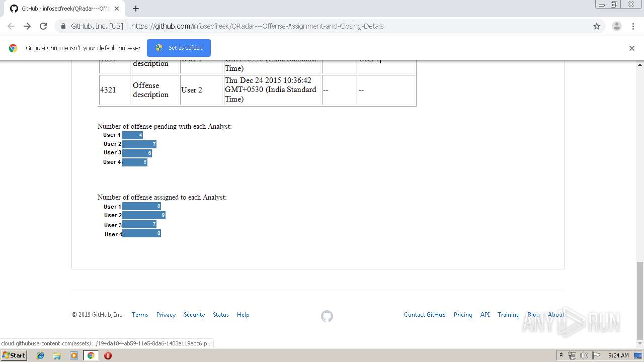The image size is (644, 362).
Task: Reload the current page
Action: click(43, 26)
